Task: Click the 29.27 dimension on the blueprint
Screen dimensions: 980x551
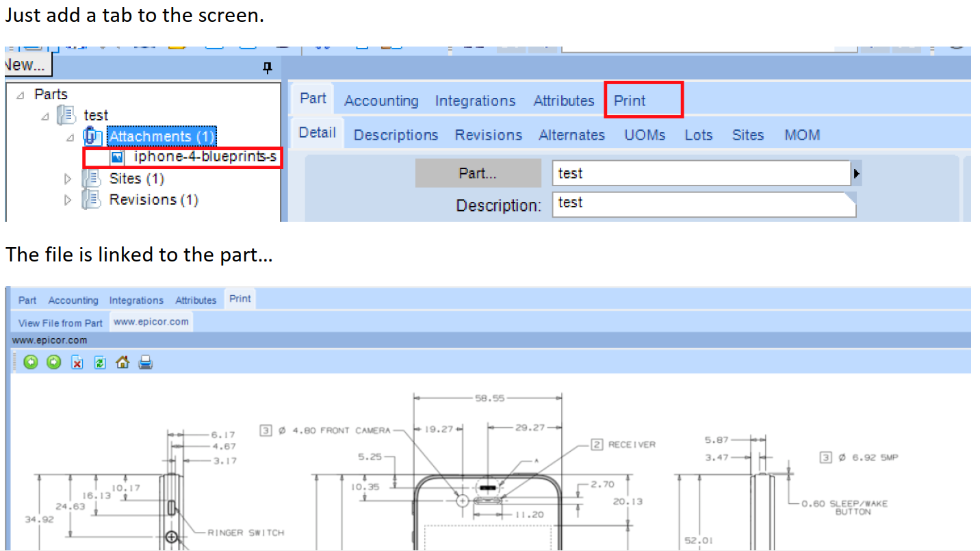Action: (x=529, y=427)
